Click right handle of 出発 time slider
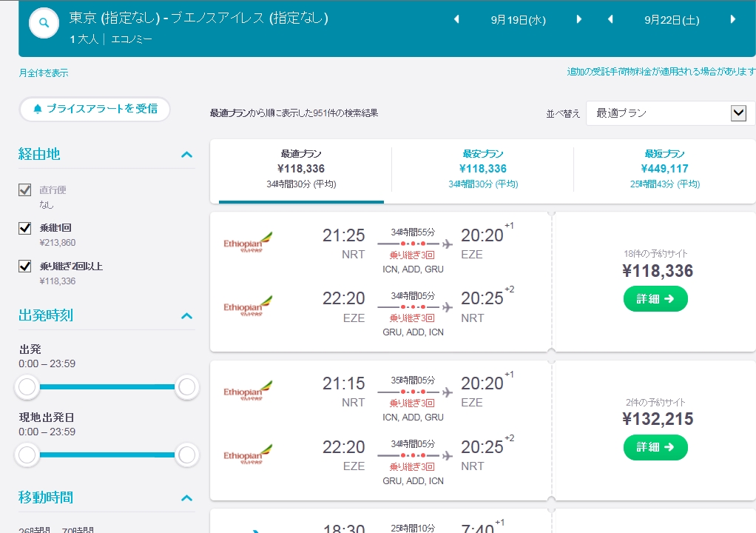756x533 pixels. [186, 386]
